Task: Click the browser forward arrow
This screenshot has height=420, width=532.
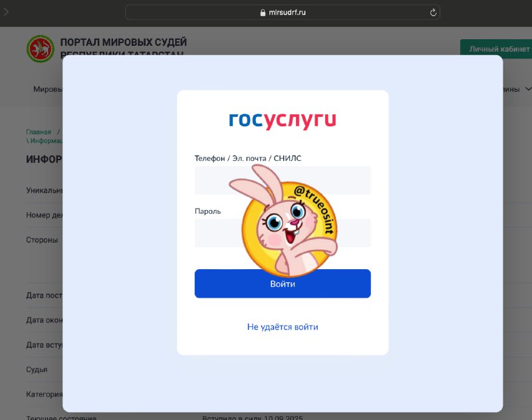Action: pyautogui.click(x=6, y=12)
